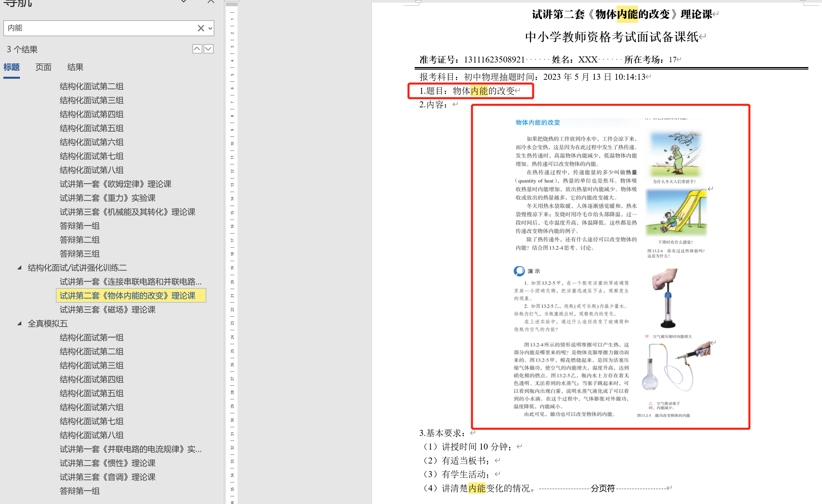Select the 标题 tab
822x504 pixels.
(12, 67)
